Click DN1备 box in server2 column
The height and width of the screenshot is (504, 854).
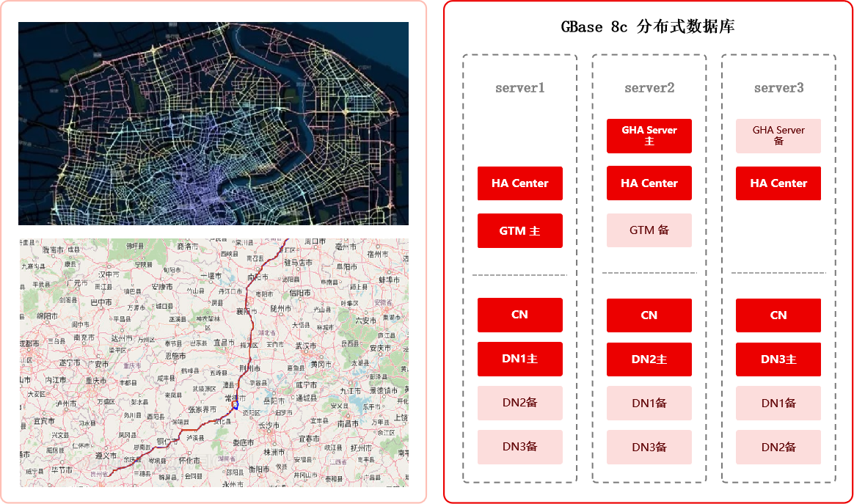click(x=649, y=403)
